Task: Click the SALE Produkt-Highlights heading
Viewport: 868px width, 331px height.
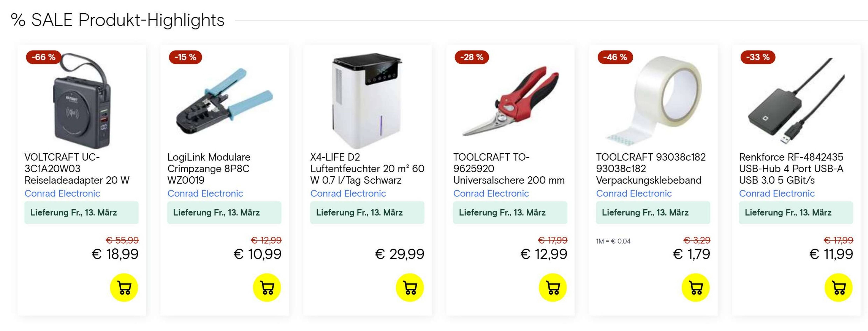Action: coord(117,20)
